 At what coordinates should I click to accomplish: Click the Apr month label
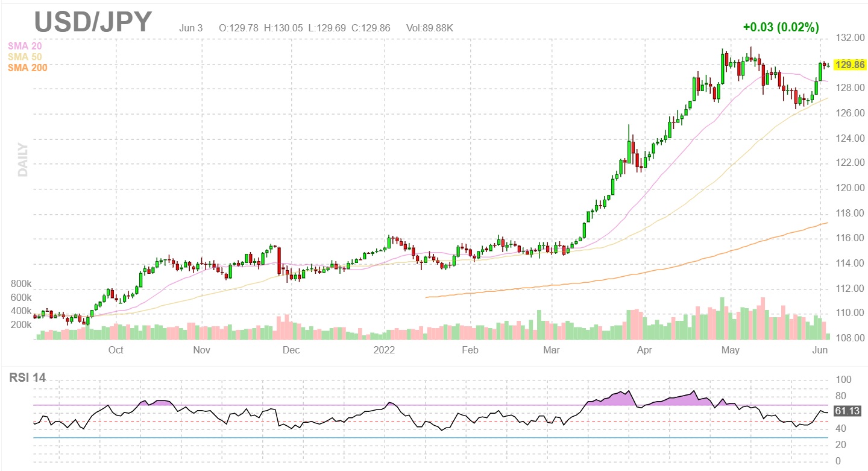(x=645, y=350)
